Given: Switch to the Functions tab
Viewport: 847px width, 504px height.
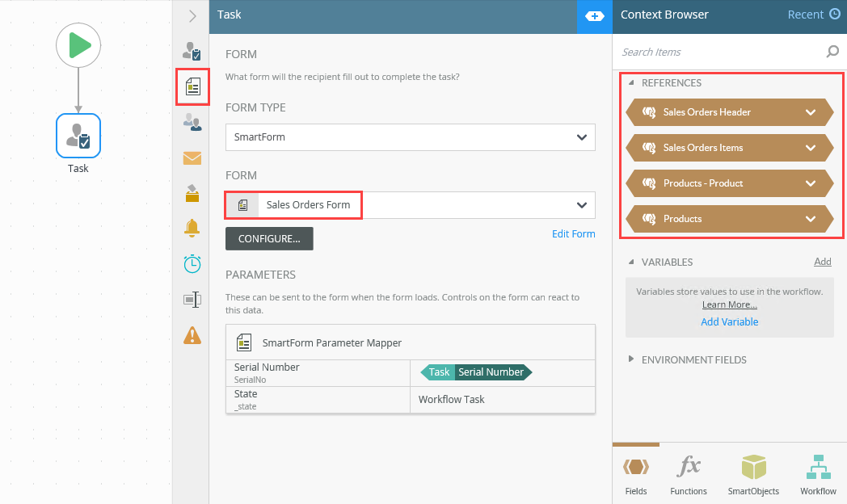Looking at the screenshot, I should coord(689,475).
